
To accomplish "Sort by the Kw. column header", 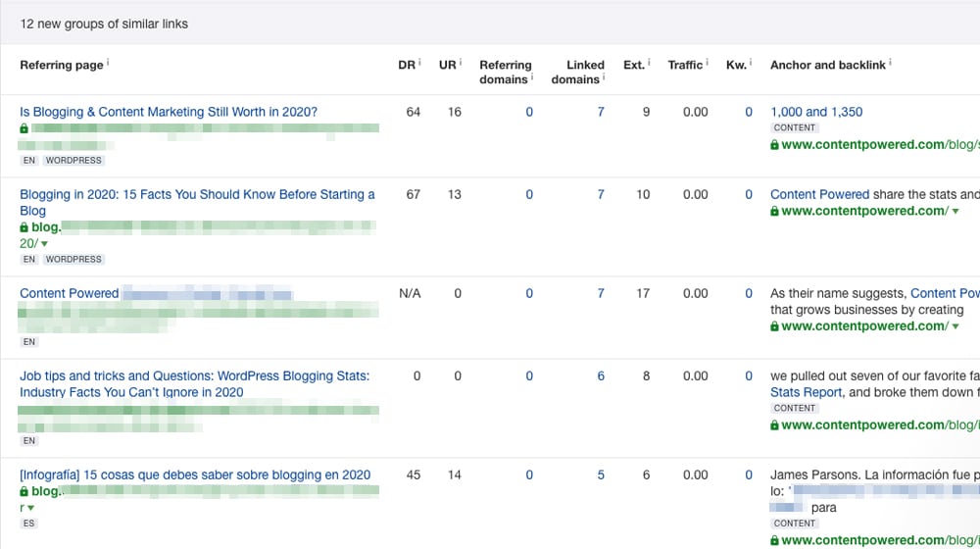I will [736, 65].
